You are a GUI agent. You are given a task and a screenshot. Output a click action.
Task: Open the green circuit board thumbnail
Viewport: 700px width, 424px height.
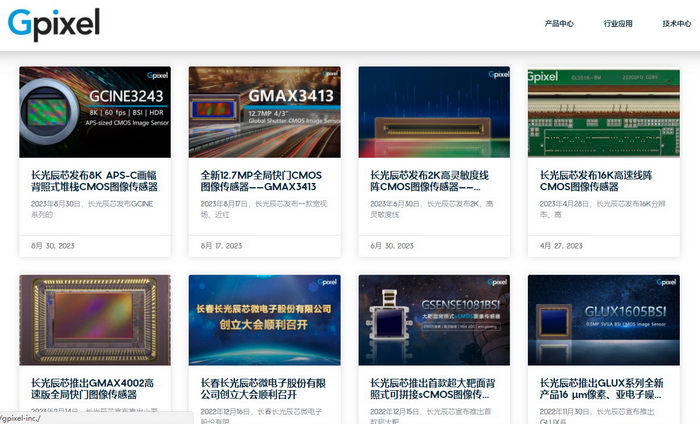[604, 112]
